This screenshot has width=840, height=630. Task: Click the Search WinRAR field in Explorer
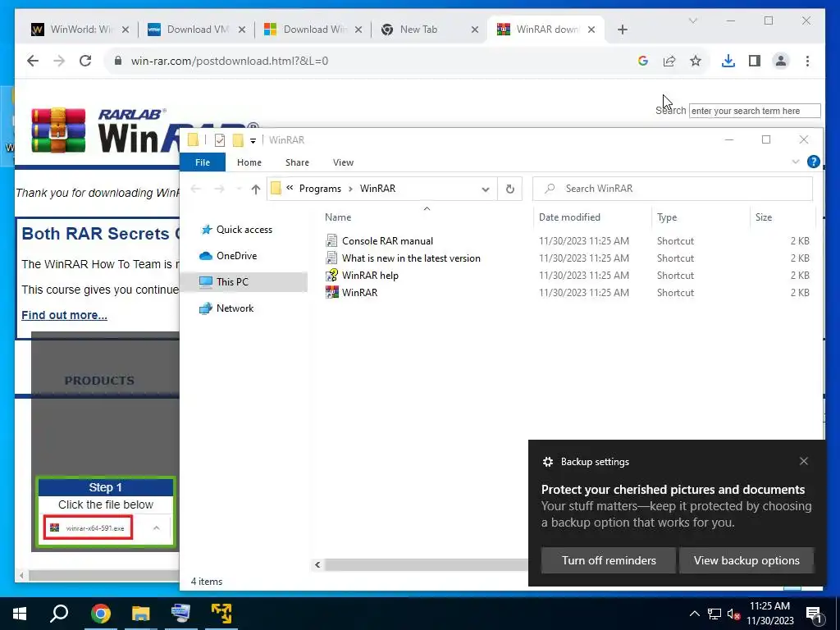coord(673,189)
